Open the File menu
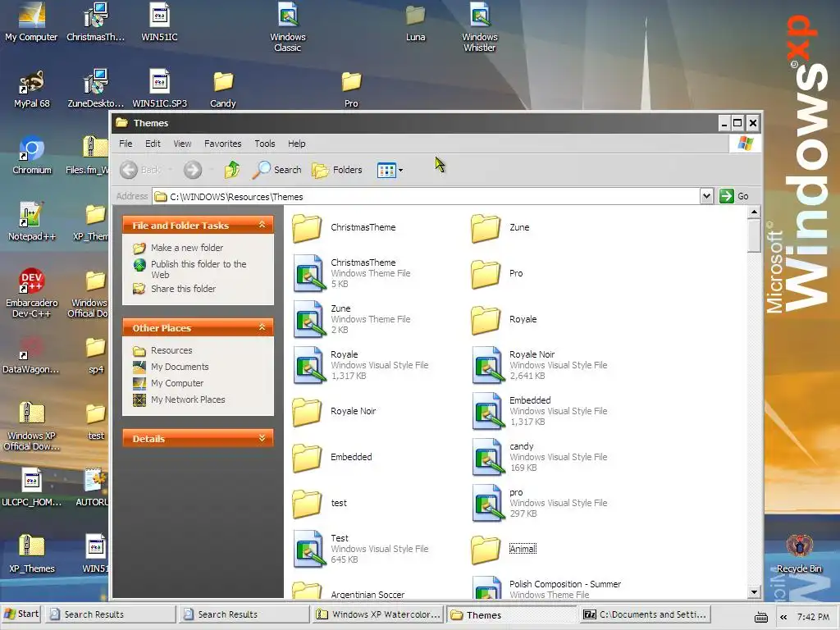Screen dimensions: 840x630 (x=126, y=144)
